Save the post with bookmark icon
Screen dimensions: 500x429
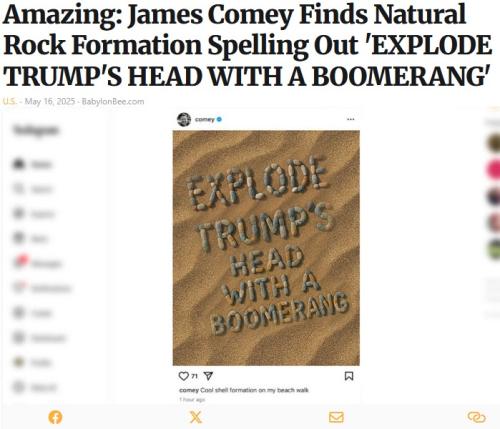coord(349,376)
